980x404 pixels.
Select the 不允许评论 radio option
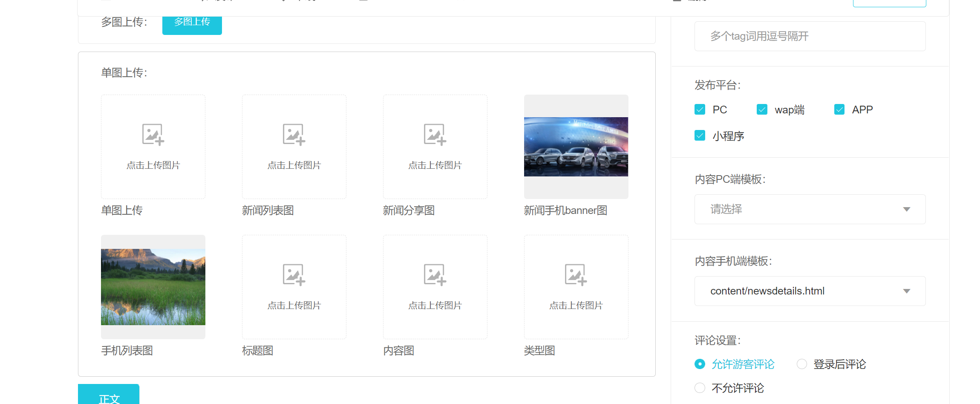700,388
